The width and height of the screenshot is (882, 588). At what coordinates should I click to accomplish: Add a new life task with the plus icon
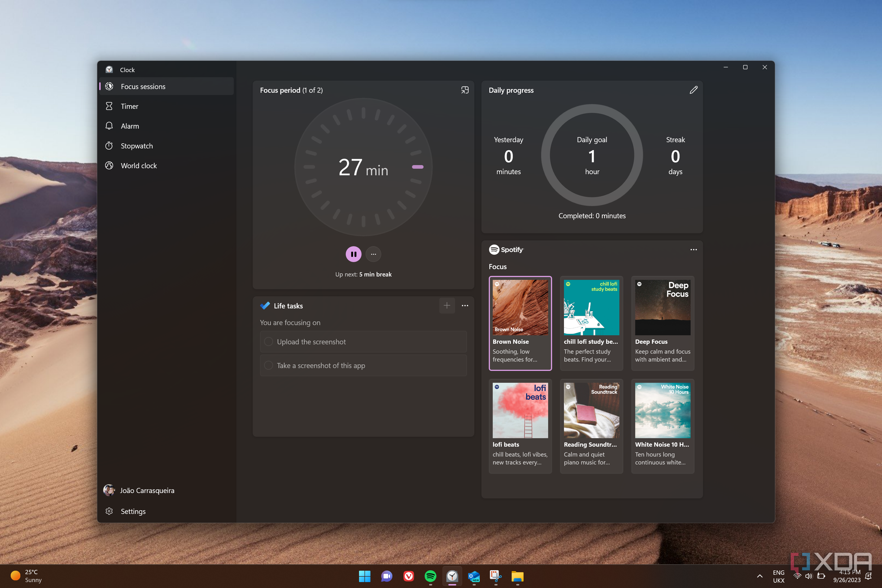pos(447,306)
